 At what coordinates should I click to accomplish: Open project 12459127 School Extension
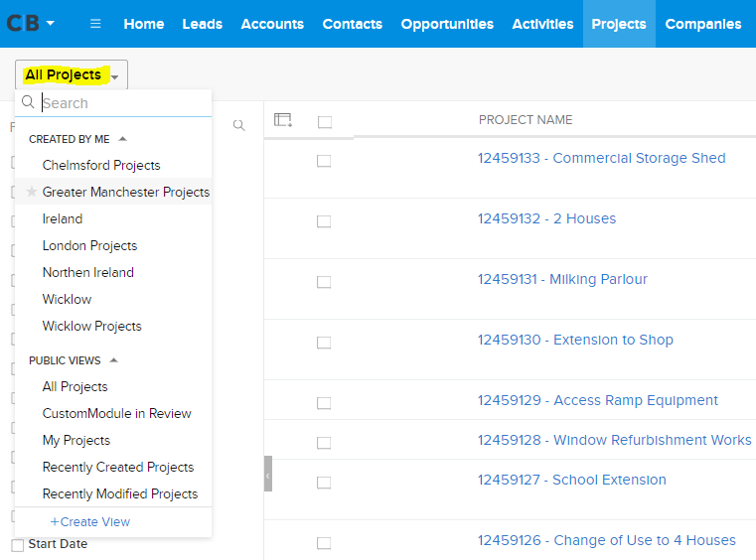[x=572, y=480]
